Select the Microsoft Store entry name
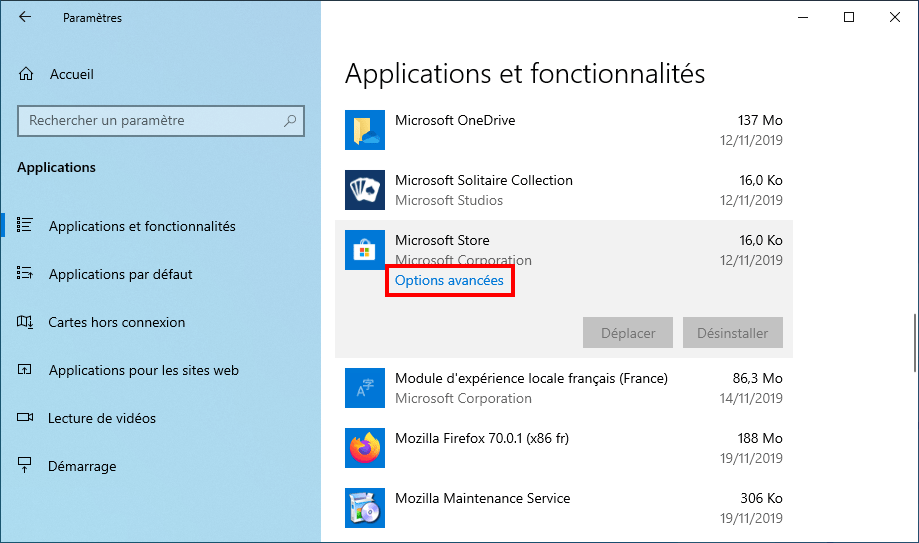Image resolution: width=919 pixels, height=543 pixels. [442, 240]
